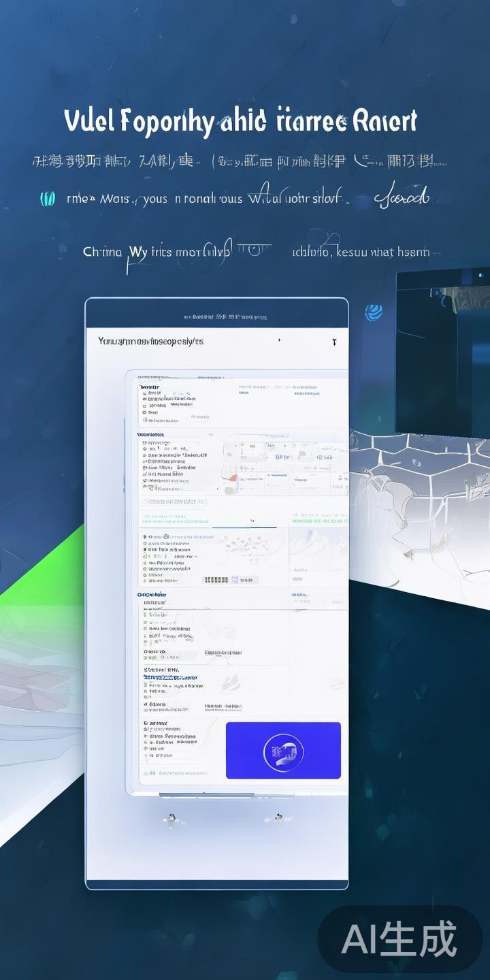Image resolution: width=490 pixels, height=980 pixels.
Task: Expand the second section header in the inner window
Action: click(150, 434)
